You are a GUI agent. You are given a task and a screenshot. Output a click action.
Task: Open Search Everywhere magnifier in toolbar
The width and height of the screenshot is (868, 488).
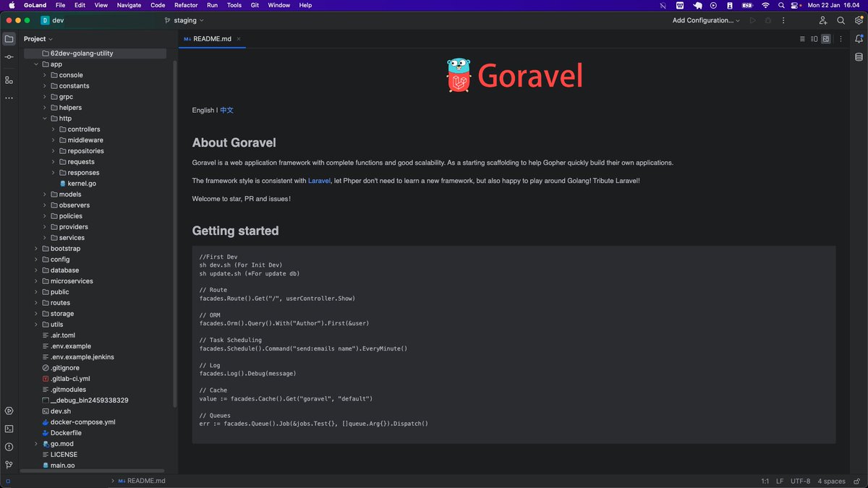(x=841, y=20)
